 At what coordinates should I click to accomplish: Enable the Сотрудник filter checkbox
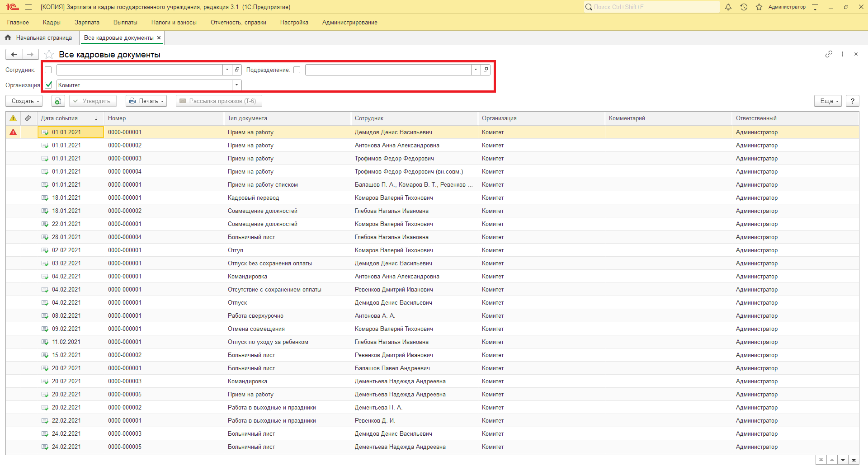48,70
